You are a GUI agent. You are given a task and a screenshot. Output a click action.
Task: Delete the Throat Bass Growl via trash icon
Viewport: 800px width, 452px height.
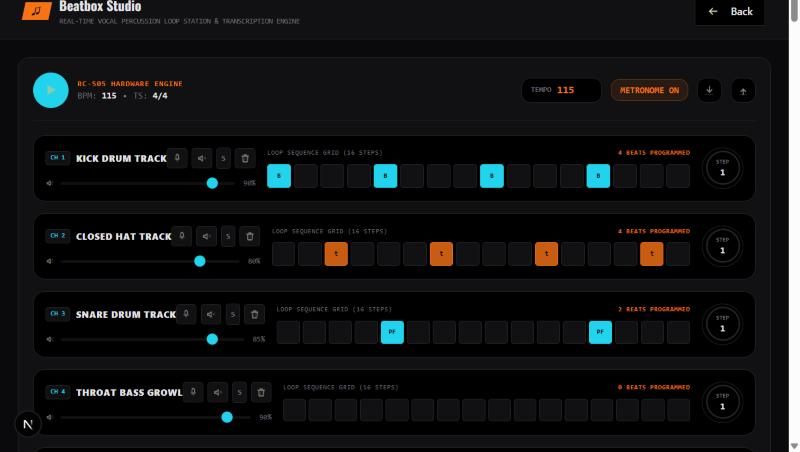261,392
